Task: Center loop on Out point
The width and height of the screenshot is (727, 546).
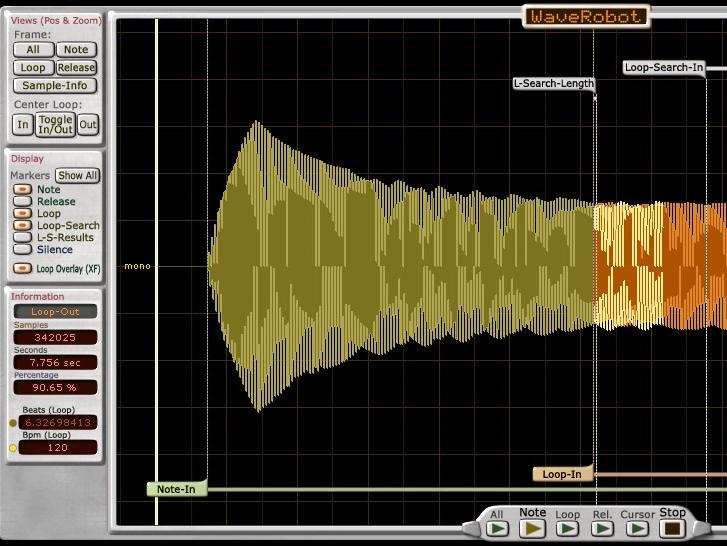Action: click(88, 125)
